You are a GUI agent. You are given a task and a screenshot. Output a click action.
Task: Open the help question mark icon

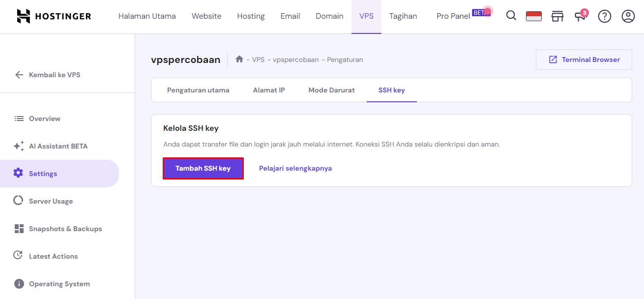point(604,16)
